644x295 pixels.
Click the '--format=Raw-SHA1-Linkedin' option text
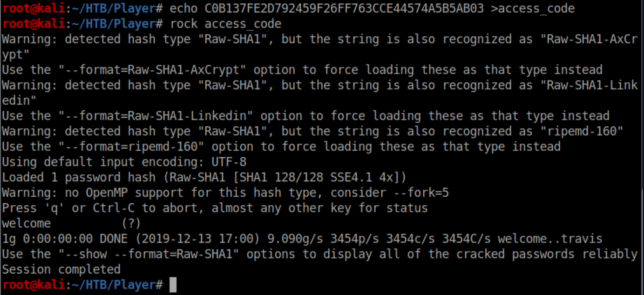click(x=156, y=116)
